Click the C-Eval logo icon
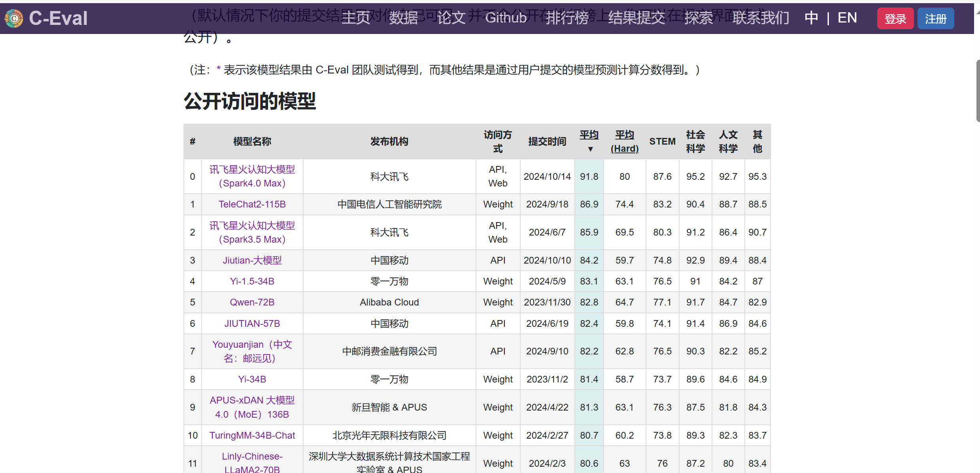The image size is (980, 473). [x=14, y=18]
